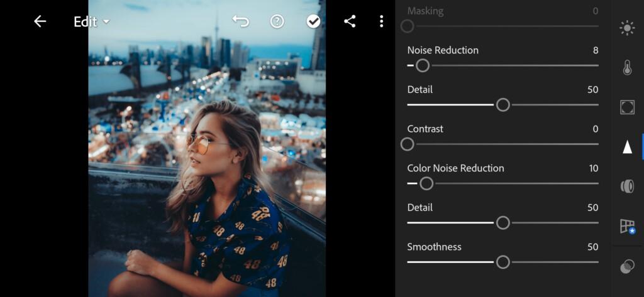Screen dimensions: 644x297
Task: Click the Noise Reduction slider handle
Action: click(x=423, y=66)
